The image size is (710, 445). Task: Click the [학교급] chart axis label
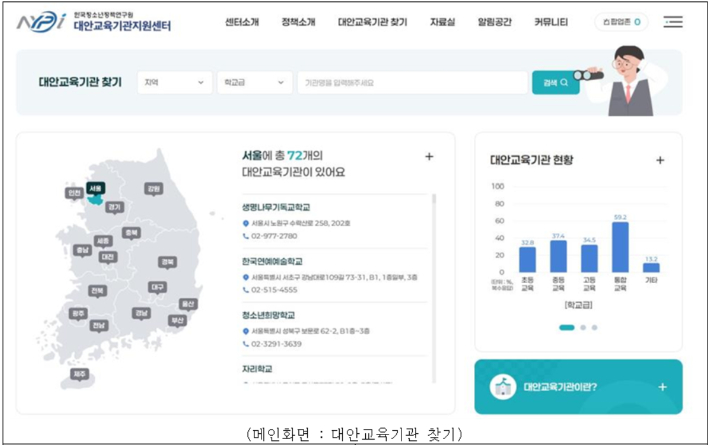[578, 305]
